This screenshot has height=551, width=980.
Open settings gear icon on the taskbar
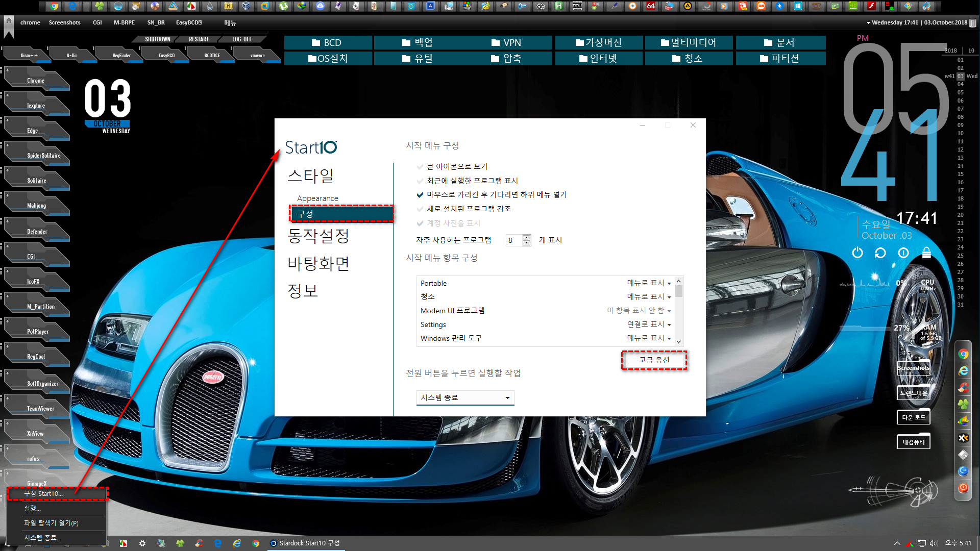(142, 543)
